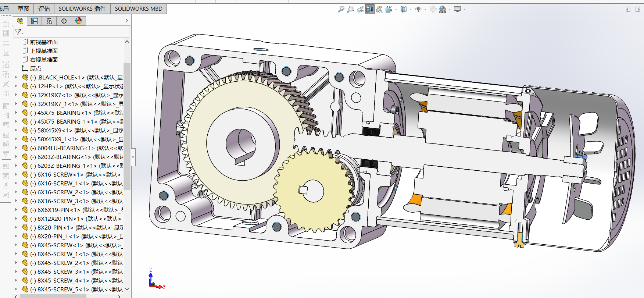
Task: Expand the 32X19X7<1> component node
Action: (16, 95)
